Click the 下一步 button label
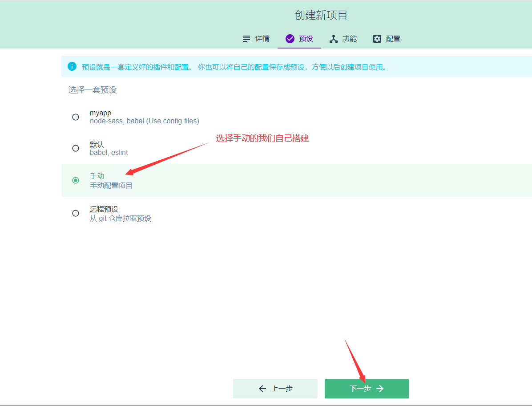Image resolution: width=532 pixels, height=406 pixels. (x=360, y=389)
